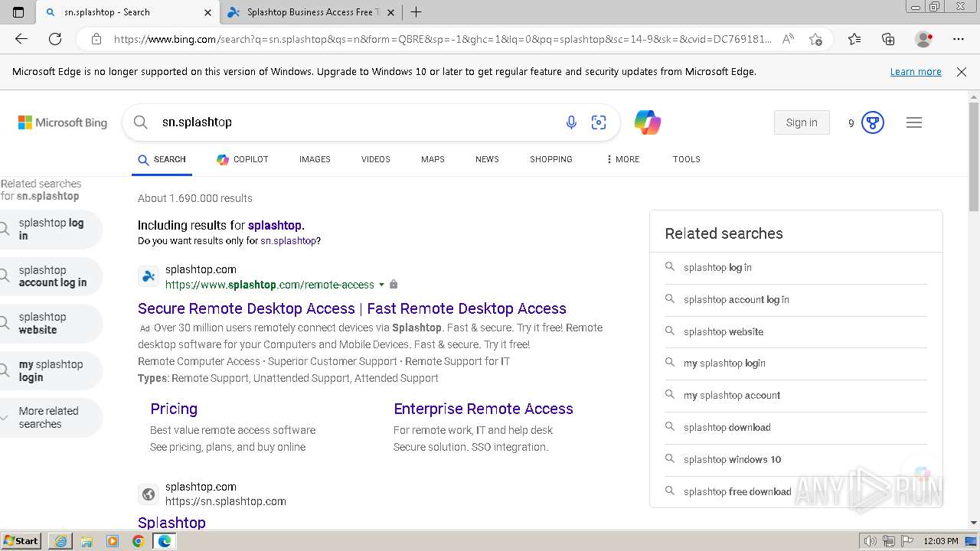Open the Splashtop result title link
Screen dimensions: 980x551
pos(171,522)
